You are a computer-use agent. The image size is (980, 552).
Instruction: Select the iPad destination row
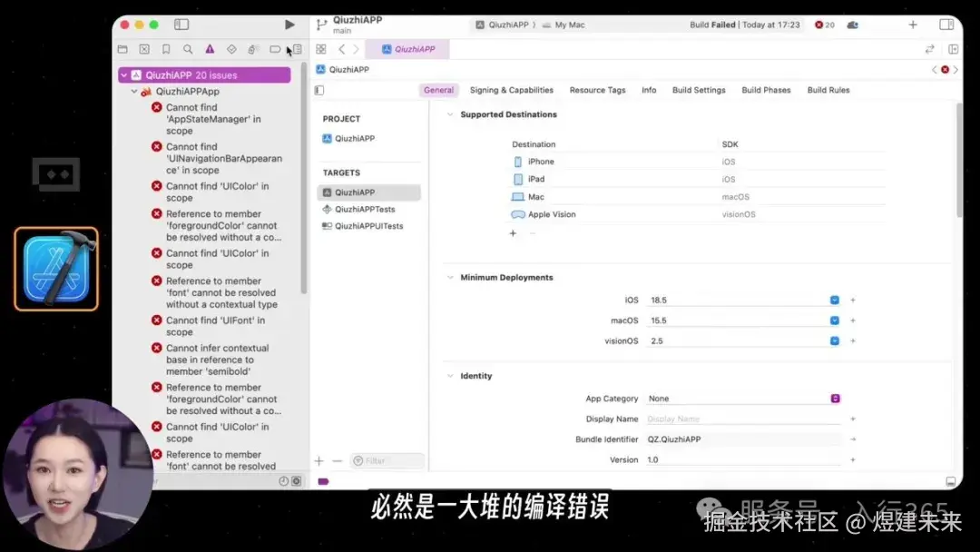click(x=697, y=179)
